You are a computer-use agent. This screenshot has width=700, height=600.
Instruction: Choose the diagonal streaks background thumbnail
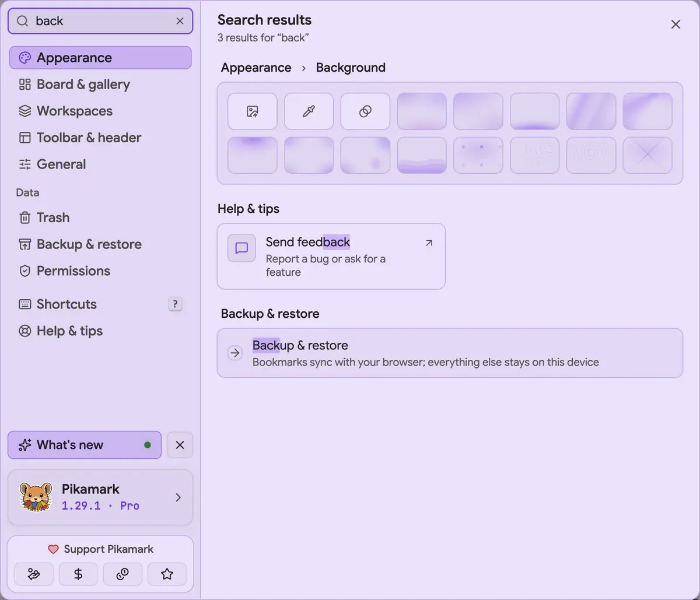591,111
